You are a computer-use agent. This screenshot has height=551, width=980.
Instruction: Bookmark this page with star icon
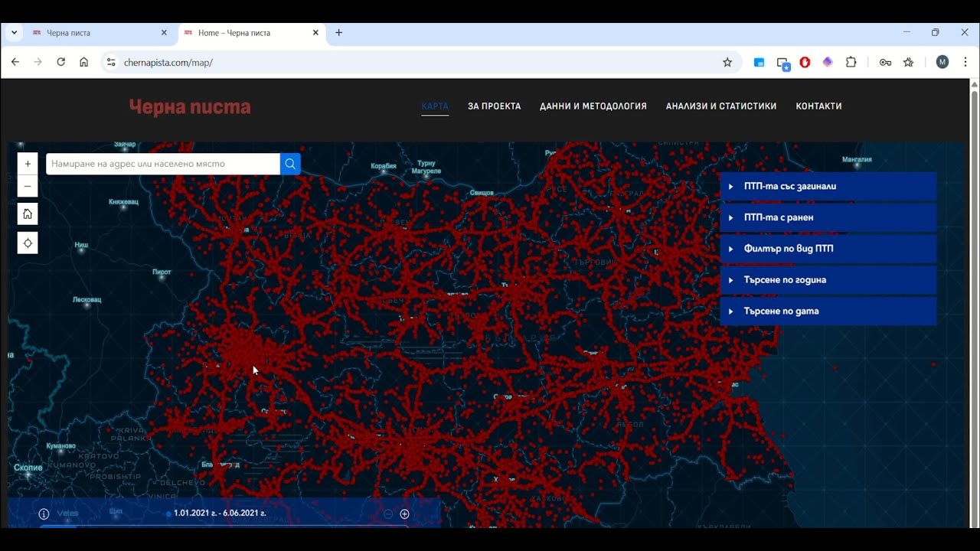(727, 63)
